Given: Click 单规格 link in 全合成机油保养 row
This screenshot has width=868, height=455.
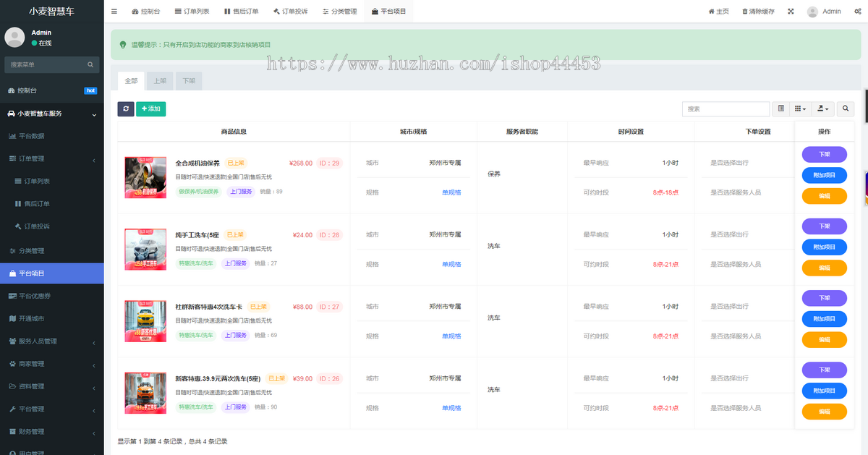Looking at the screenshot, I should [x=451, y=192].
